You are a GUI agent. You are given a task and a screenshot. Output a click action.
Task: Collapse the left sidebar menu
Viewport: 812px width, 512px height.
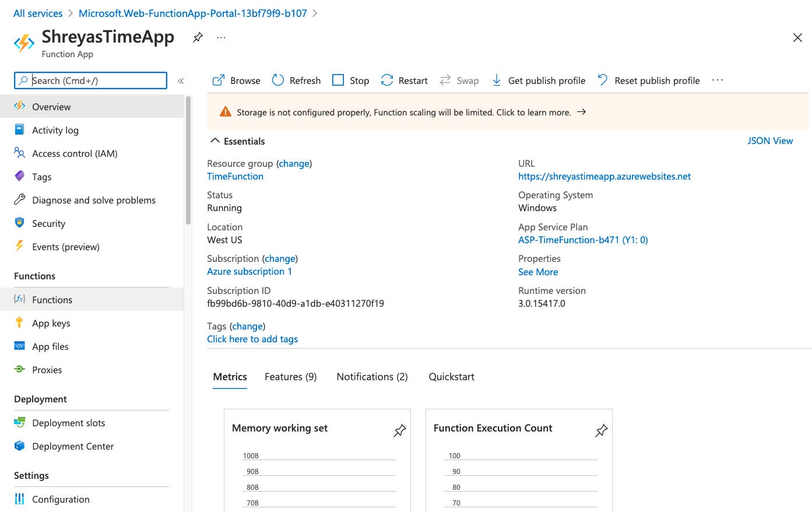[x=181, y=81]
